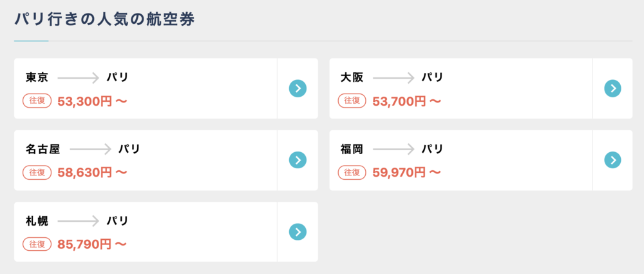Open the 札幌→パリ chevron button

pyautogui.click(x=298, y=231)
